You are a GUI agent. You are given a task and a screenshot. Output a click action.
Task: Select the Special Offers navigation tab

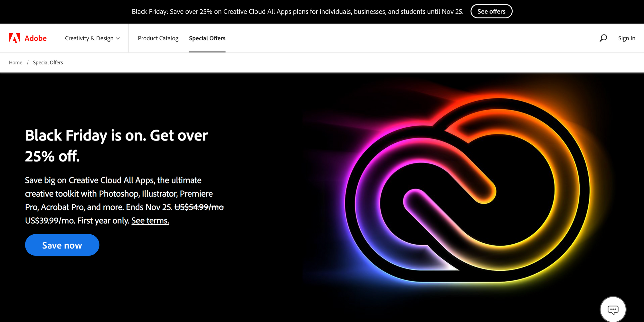pyautogui.click(x=207, y=38)
